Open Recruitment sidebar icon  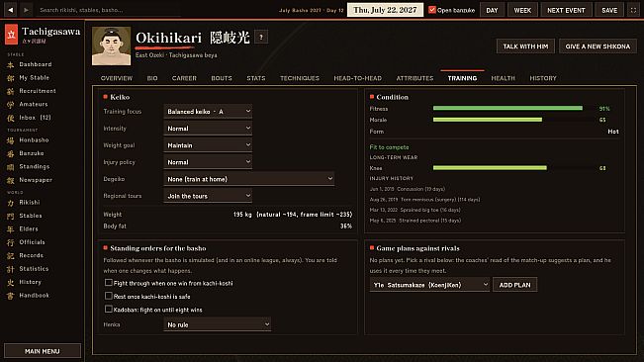pyautogui.click(x=10, y=91)
